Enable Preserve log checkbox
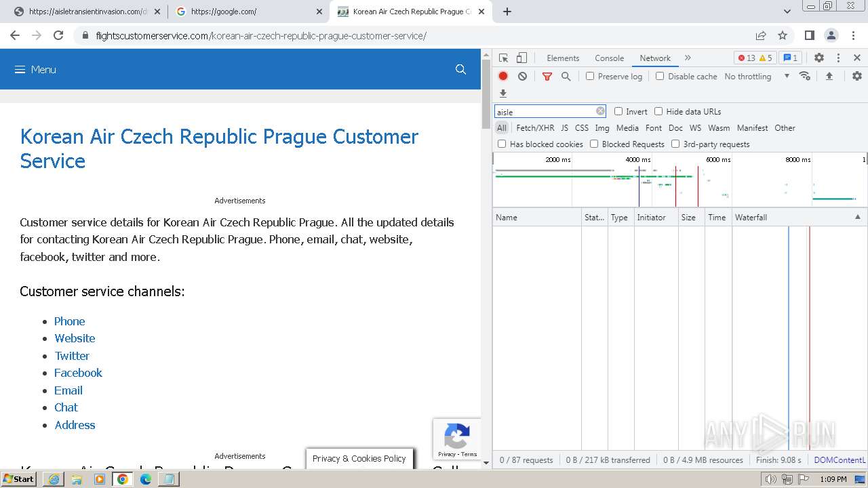 590,77
